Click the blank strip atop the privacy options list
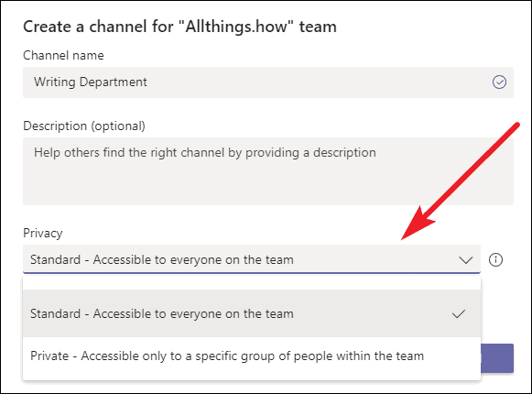 (x=252, y=283)
